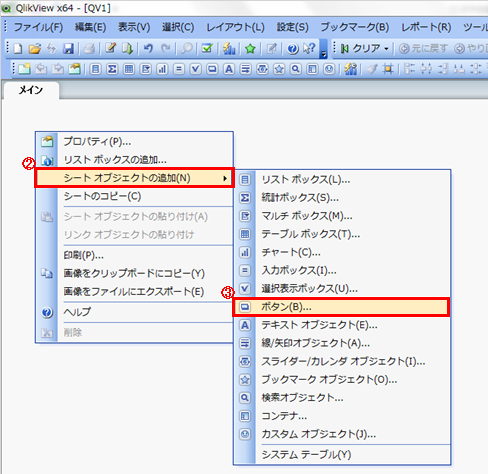
Task: Click the Help Topics question mark icon
Action: 292,49
